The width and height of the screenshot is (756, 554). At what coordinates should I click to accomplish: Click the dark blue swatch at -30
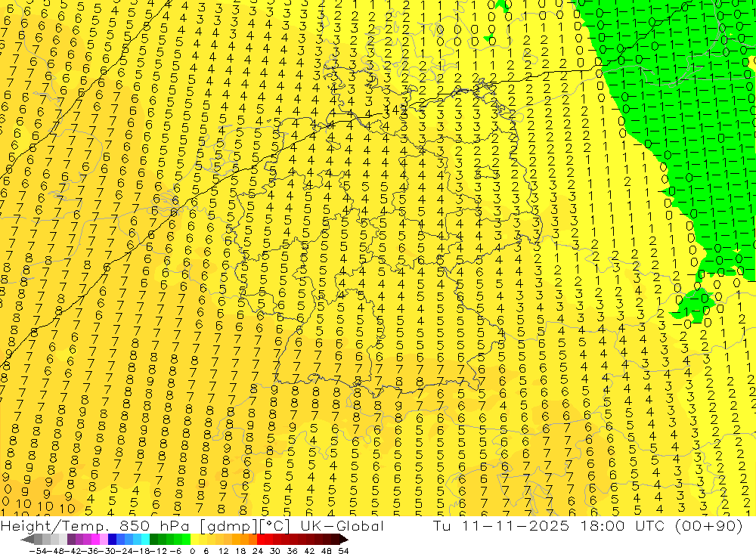(112, 540)
